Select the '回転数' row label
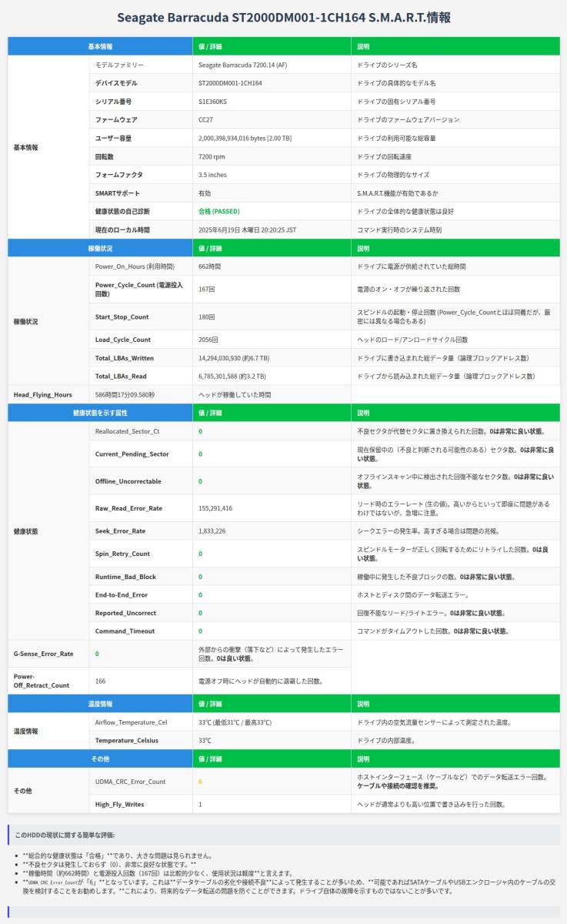This screenshot has width=567, height=924. coord(105,156)
